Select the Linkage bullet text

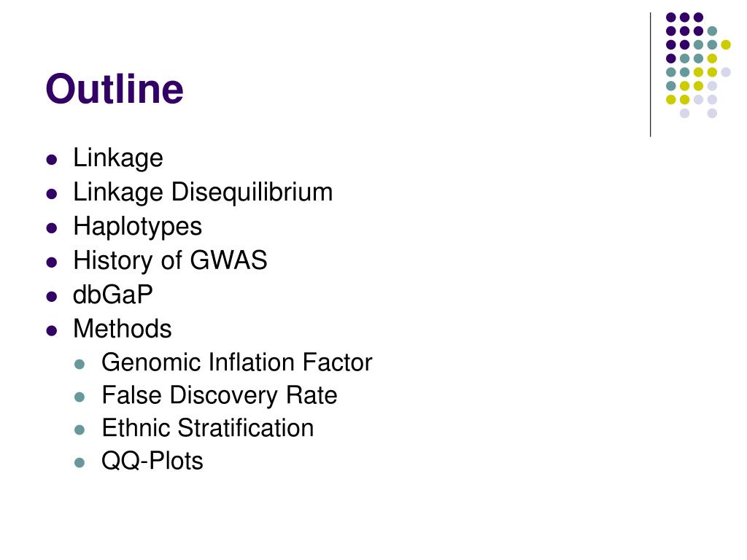pyautogui.click(x=117, y=158)
